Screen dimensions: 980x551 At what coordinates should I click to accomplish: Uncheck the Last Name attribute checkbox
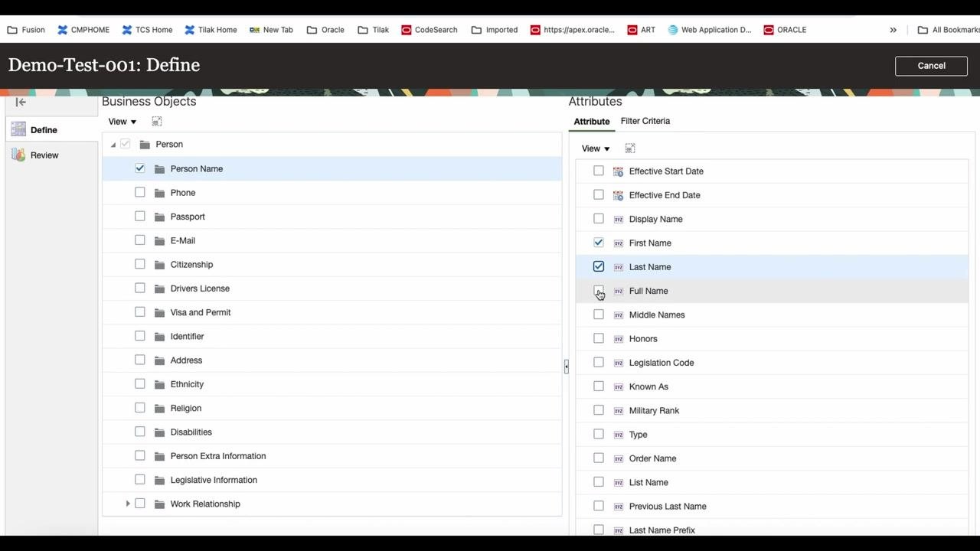[599, 266]
